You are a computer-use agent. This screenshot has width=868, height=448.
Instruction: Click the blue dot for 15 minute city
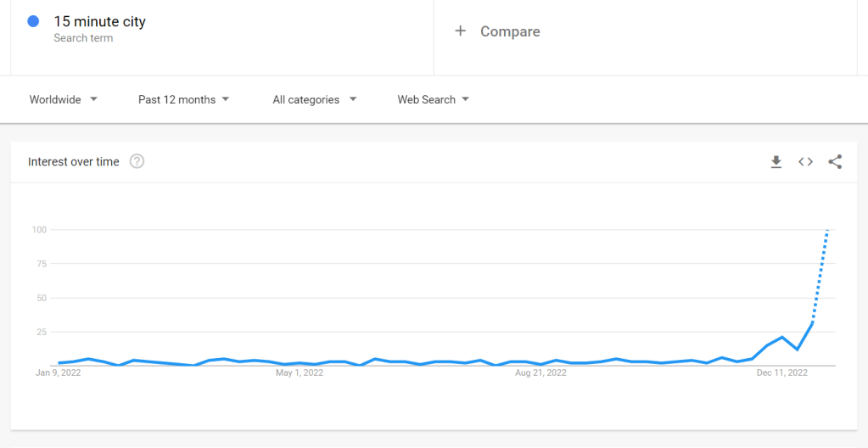tap(33, 22)
